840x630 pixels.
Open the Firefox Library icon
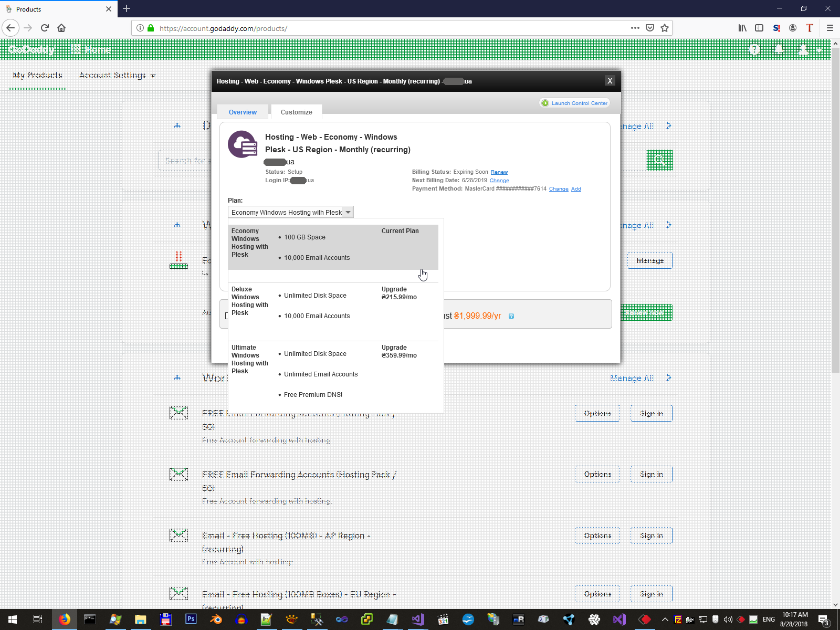(742, 28)
